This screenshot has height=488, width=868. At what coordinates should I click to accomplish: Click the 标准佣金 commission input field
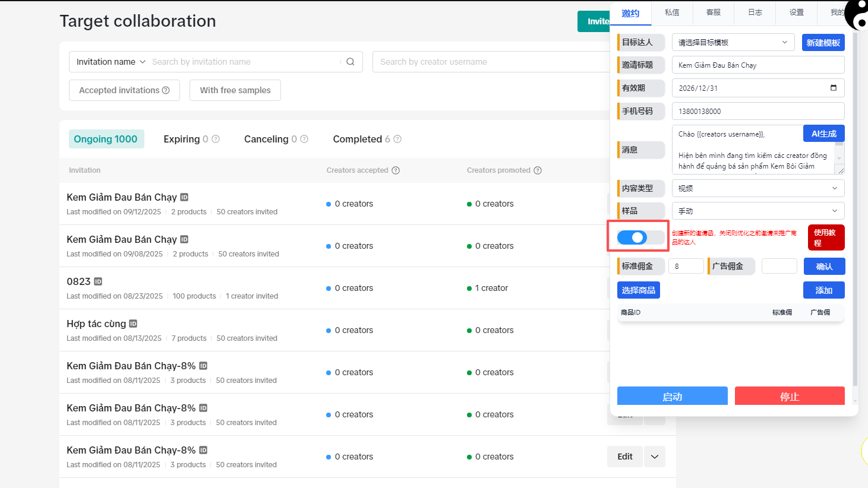686,266
